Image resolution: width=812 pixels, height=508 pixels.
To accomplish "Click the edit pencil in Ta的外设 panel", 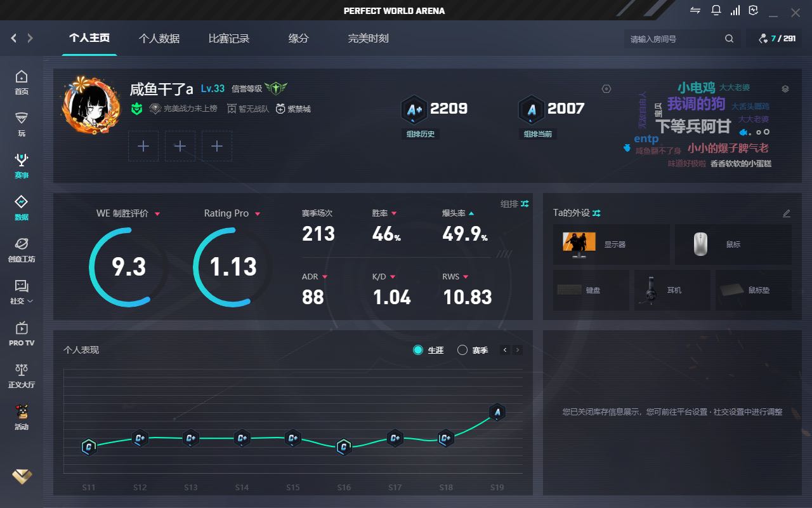I will 787,213.
